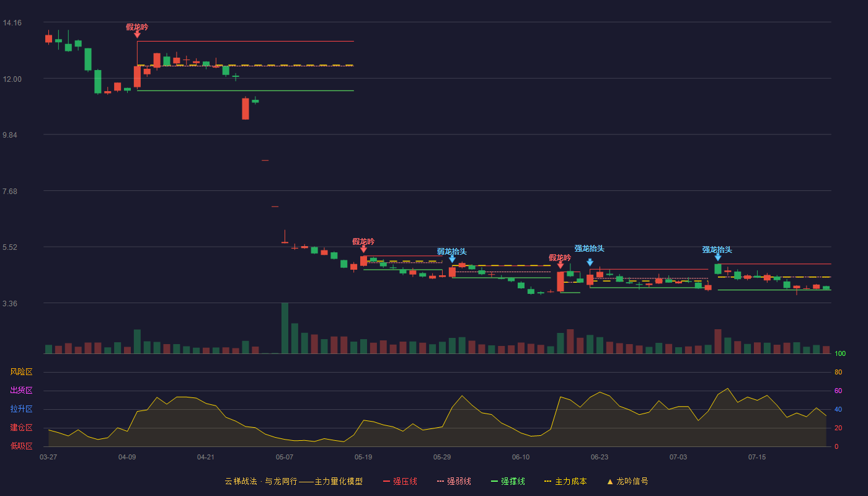
Task: Click the 06-10 date axis label
Action: 521,457
